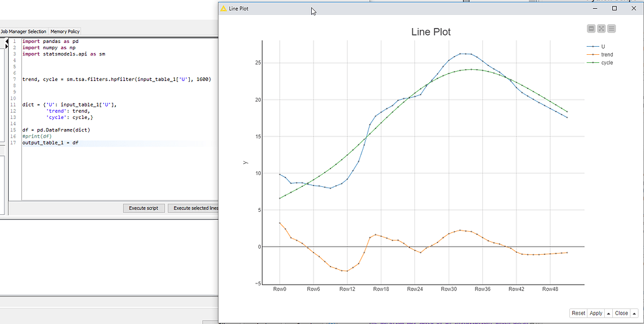Click the warning icon in Line Plot title bar
The image size is (644, 324).
click(x=223, y=8)
